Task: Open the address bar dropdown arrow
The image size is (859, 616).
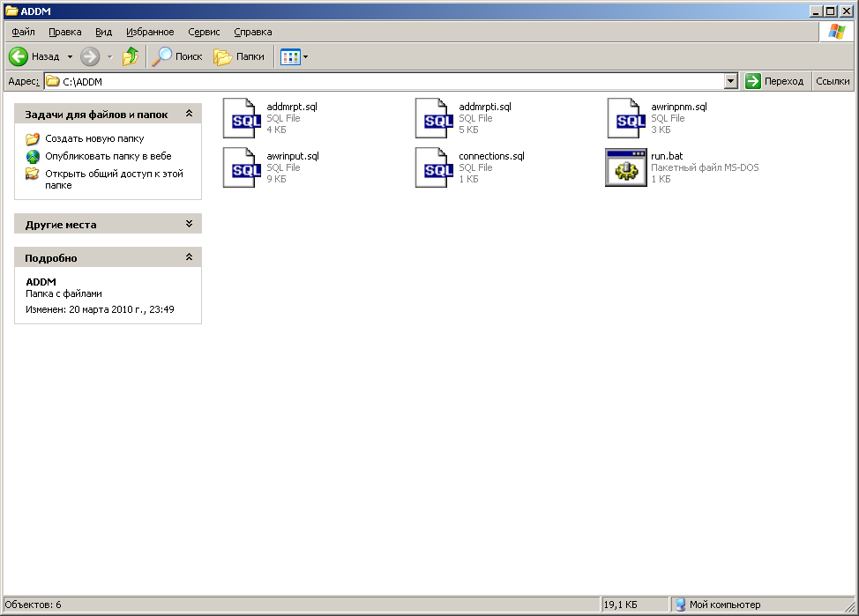Action: [730, 81]
